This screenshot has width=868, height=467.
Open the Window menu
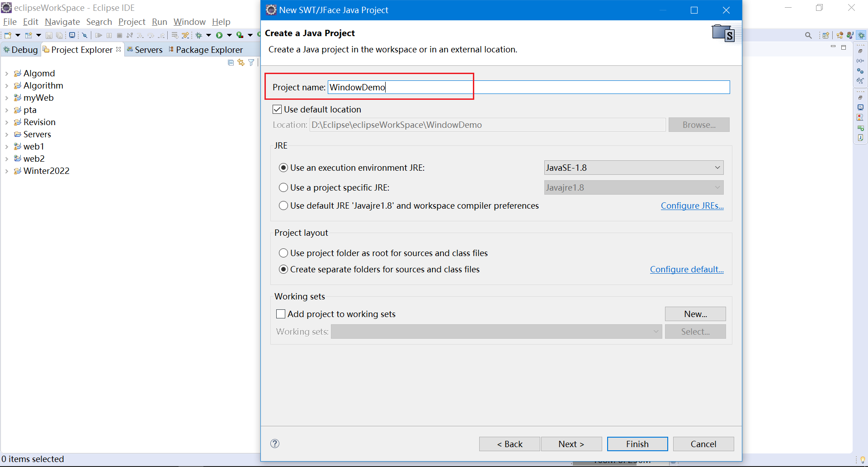click(189, 22)
